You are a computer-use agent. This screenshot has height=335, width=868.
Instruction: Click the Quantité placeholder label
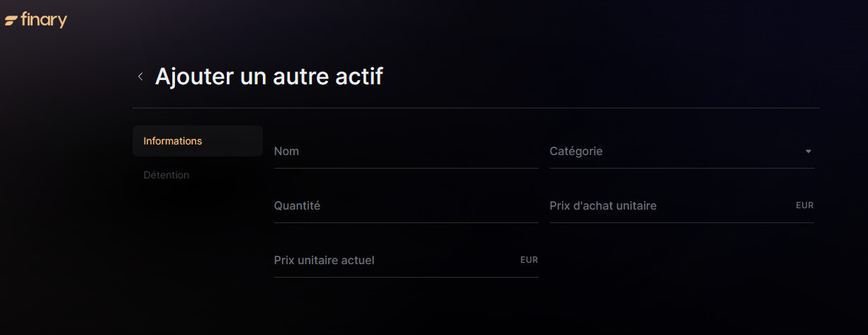click(x=297, y=206)
